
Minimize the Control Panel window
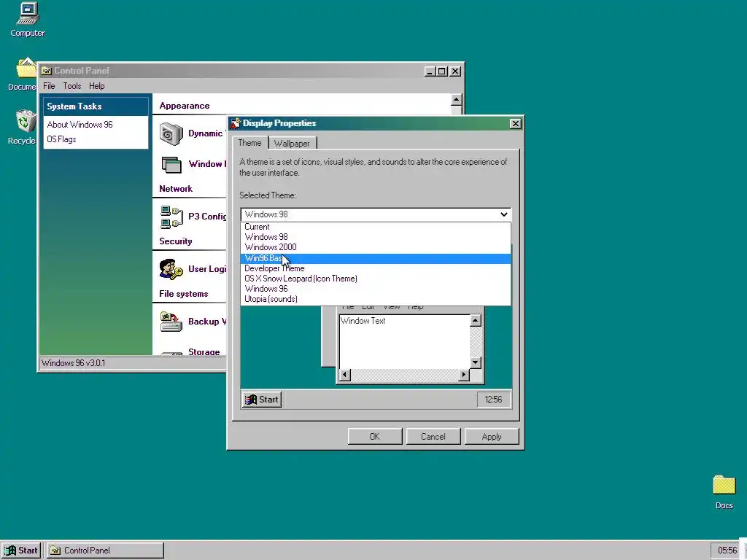coord(430,71)
